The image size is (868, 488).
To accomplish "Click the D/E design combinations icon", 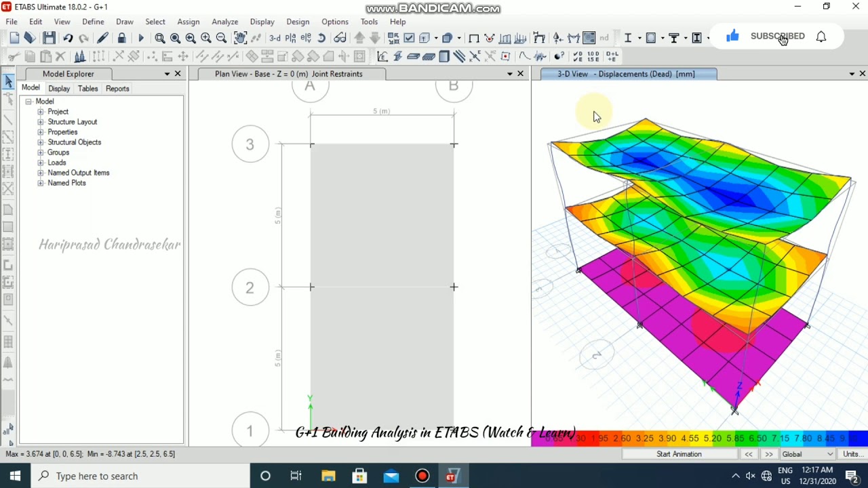I will [x=578, y=56].
